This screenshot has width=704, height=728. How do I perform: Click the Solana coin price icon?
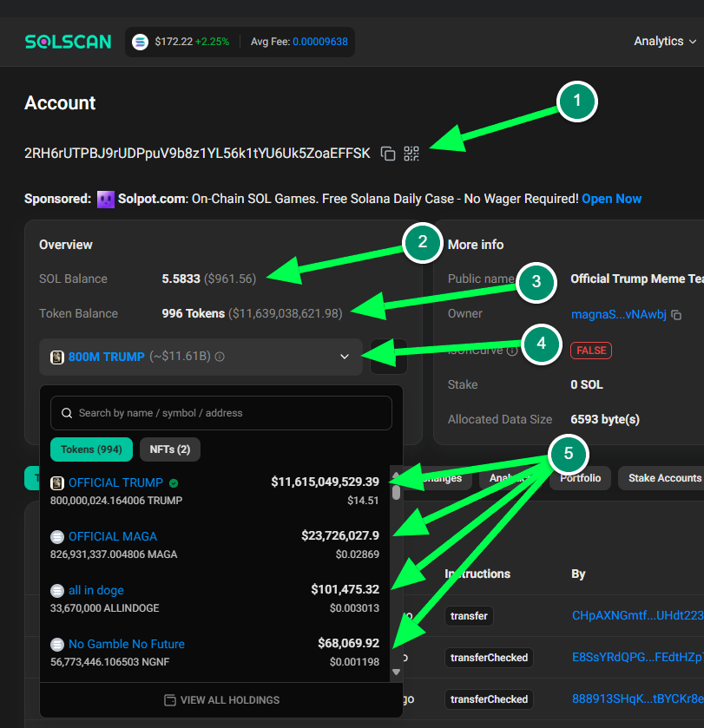tap(140, 42)
